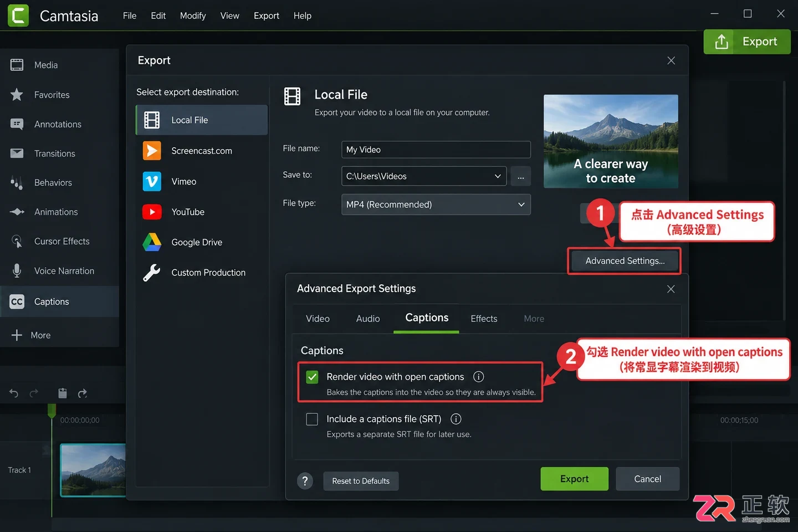Open Animations arrow icon in sidebar

(17, 212)
